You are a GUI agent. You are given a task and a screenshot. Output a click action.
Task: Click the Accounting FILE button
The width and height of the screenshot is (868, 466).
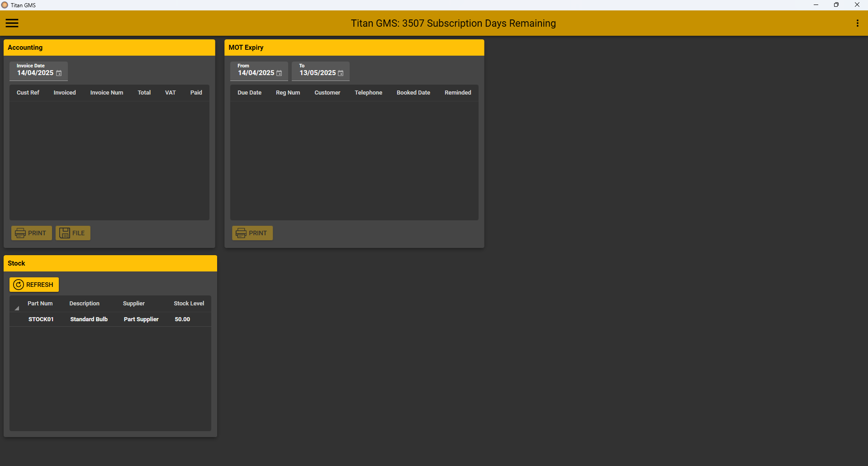[x=73, y=233]
